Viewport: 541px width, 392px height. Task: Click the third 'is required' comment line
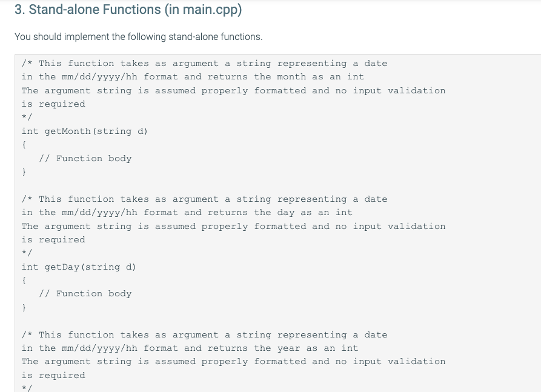(x=53, y=375)
